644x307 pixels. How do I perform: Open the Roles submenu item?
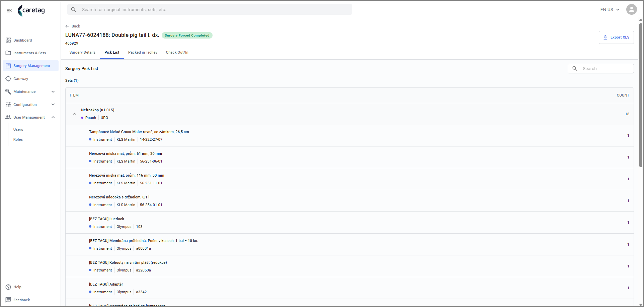click(x=18, y=139)
